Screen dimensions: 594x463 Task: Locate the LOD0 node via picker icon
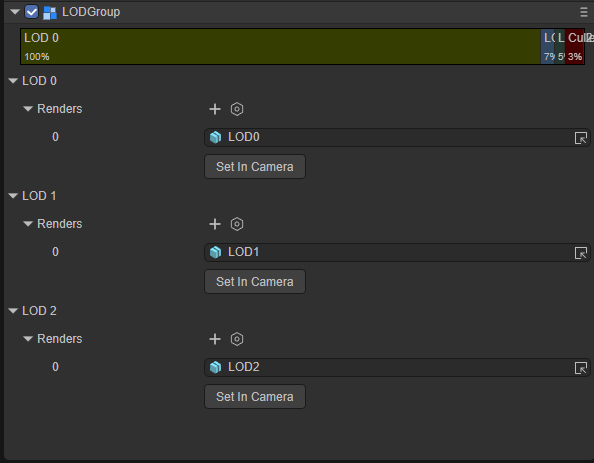click(581, 138)
